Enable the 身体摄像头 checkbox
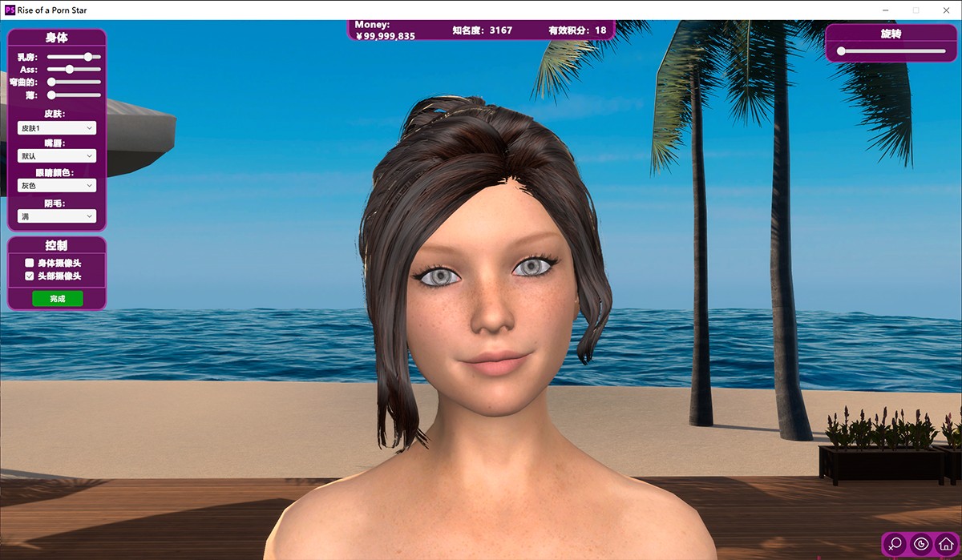Image resolution: width=962 pixels, height=560 pixels. (x=30, y=263)
